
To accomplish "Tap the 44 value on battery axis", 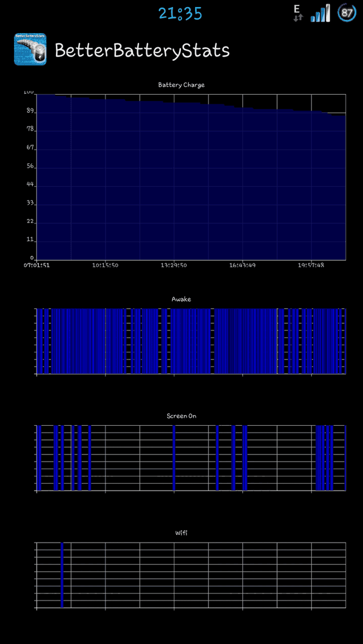I will (30, 185).
